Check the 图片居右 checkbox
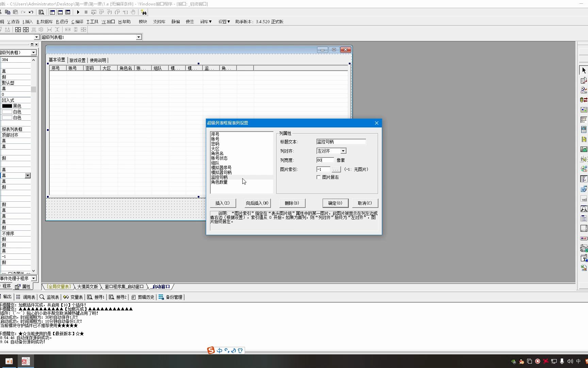Image resolution: width=588 pixels, height=368 pixels. [x=318, y=177]
